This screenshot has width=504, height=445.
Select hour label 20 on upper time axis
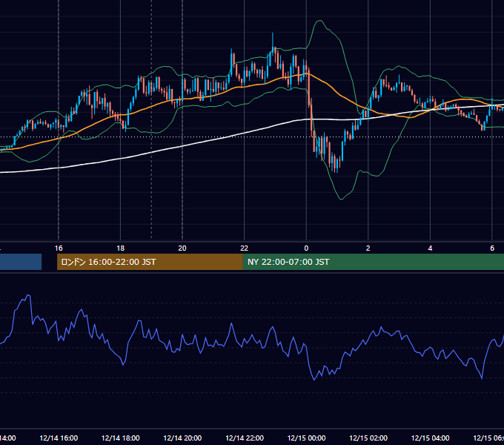(x=182, y=248)
